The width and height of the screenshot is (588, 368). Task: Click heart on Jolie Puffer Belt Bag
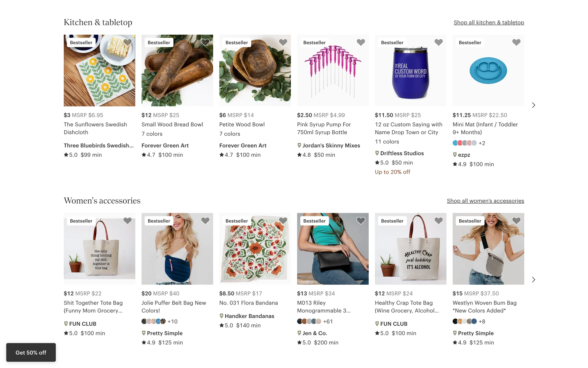(x=205, y=220)
